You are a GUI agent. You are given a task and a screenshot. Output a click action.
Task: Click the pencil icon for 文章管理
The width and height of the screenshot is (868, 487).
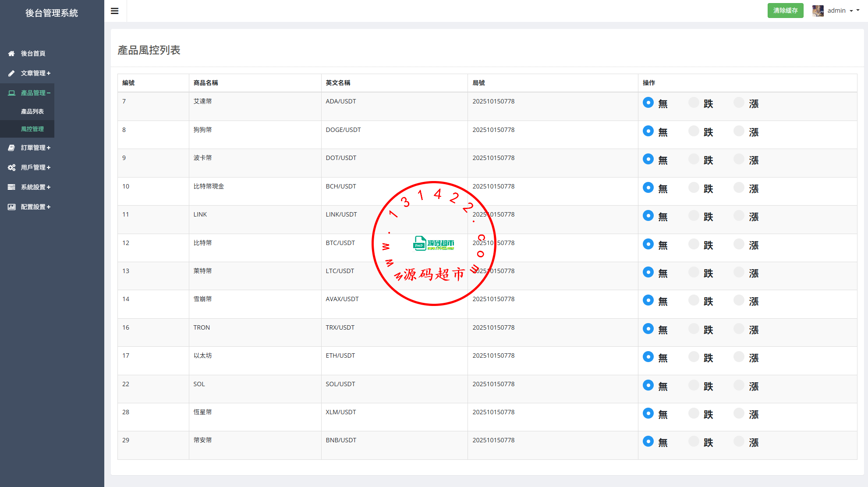(11, 73)
